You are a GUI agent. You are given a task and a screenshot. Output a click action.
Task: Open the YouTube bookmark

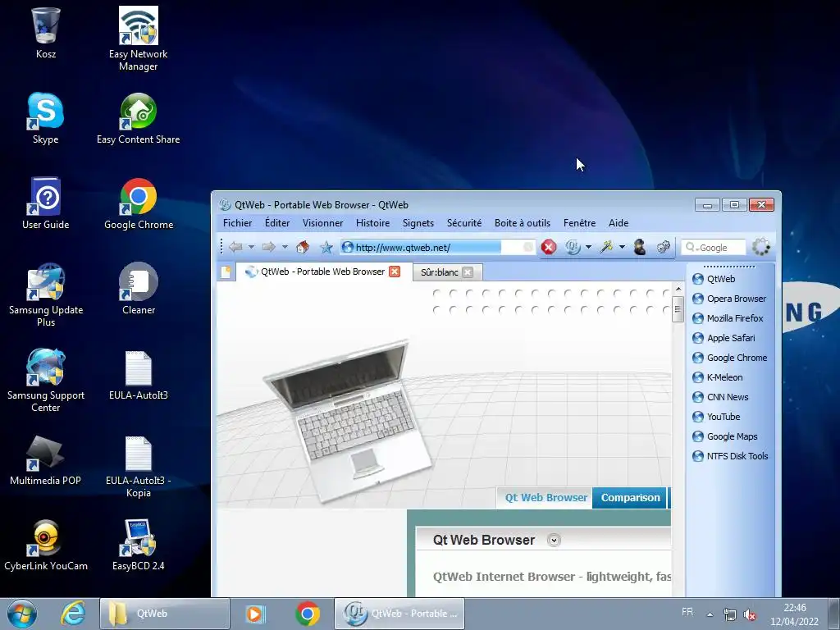coord(716,417)
